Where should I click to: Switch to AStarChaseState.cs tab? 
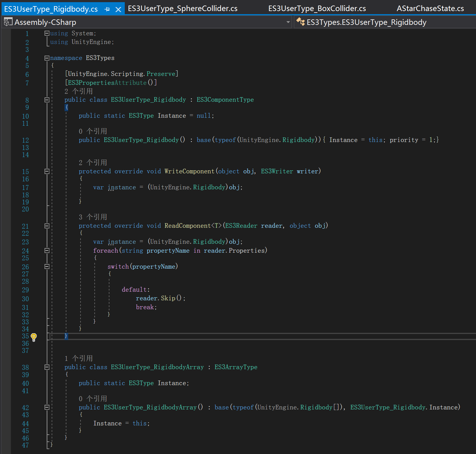430,9
